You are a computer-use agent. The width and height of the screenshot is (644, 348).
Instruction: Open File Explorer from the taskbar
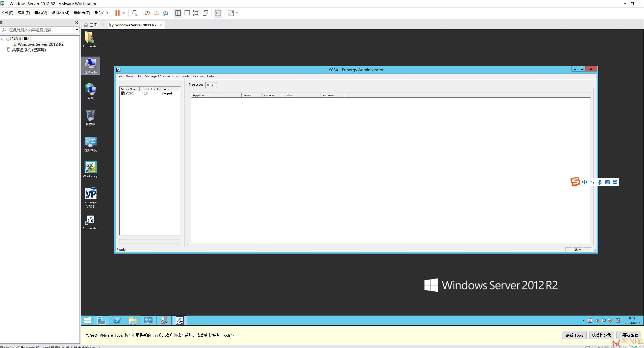(x=133, y=320)
